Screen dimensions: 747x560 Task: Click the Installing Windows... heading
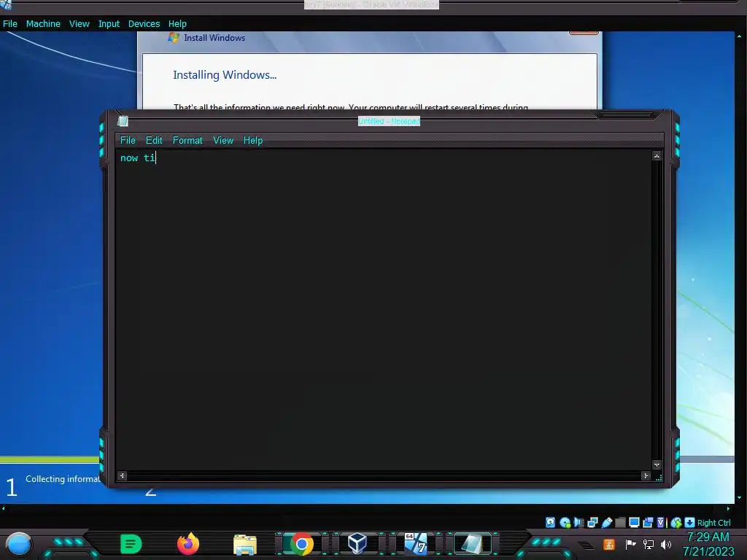[x=225, y=75]
